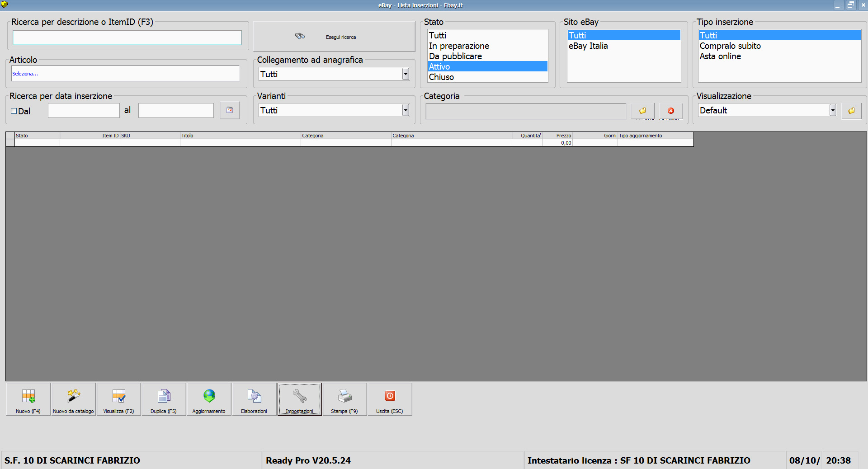Viewport: 868px width, 469px height.
Task: Select Tutti in Stato list
Action: [x=488, y=35]
